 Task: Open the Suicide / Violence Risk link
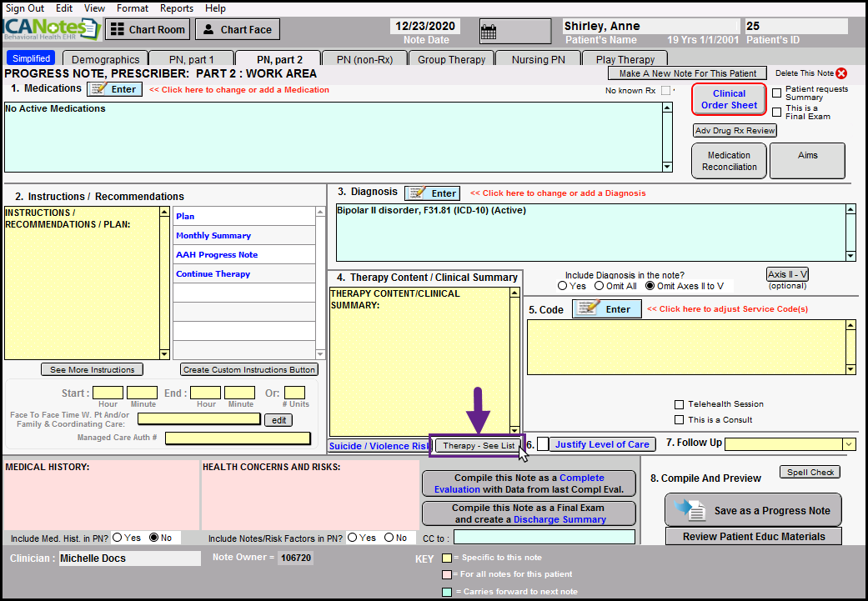pyautogui.click(x=379, y=446)
